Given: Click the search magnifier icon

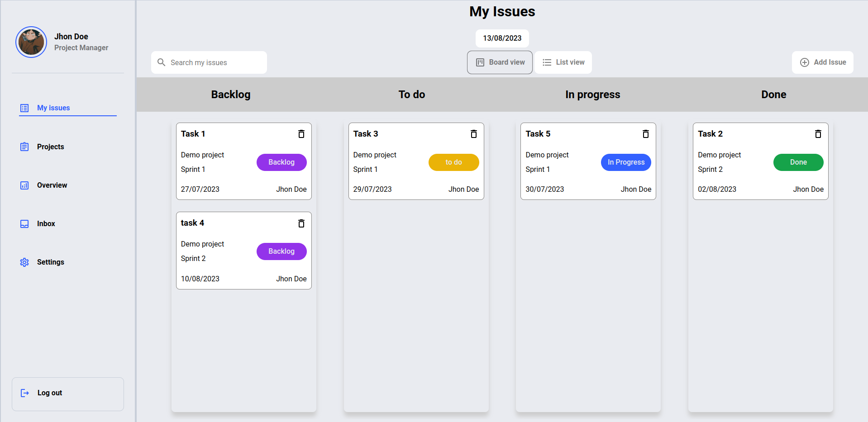Looking at the screenshot, I should [x=161, y=62].
